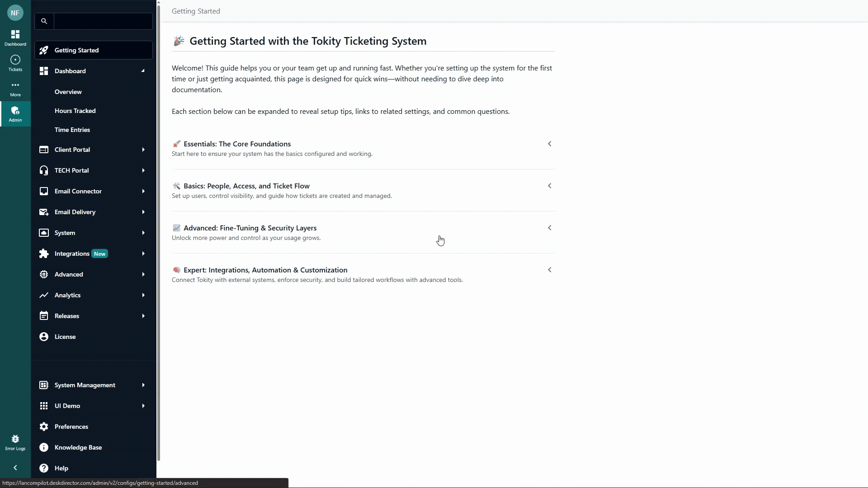Open the License page link
The image size is (868, 488).
65,337
